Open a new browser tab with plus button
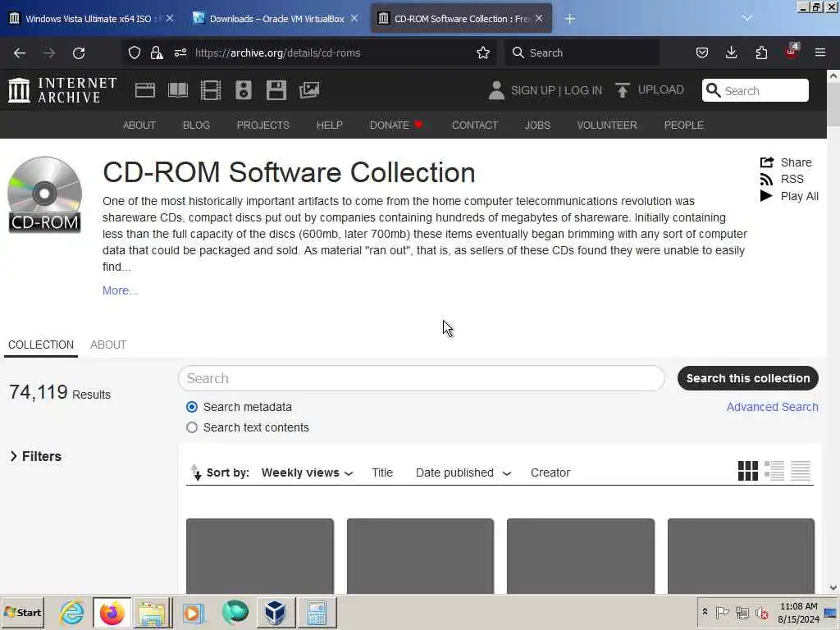Image resolution: width=840 pixels, height=630 pixels. 569,19
